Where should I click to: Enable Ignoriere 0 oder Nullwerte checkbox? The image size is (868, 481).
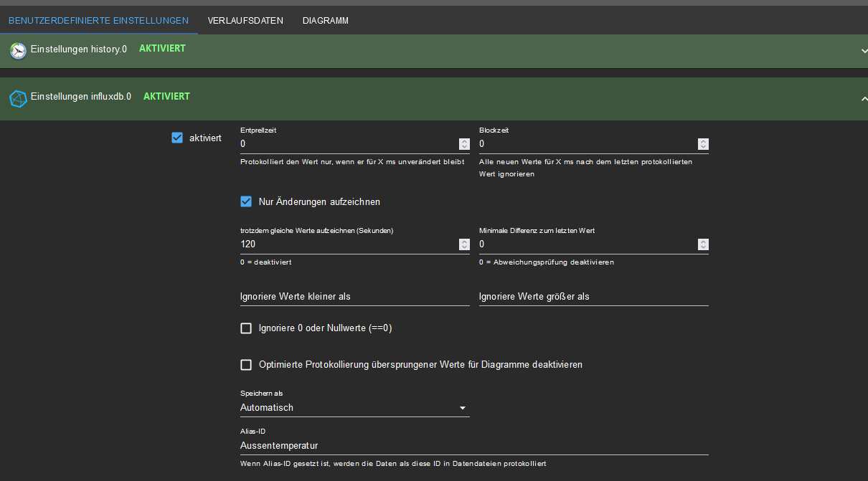(246, 328)
